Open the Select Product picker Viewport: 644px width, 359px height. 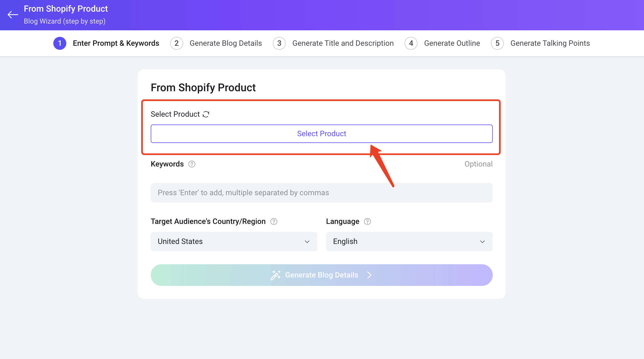(x=321, y=133)
